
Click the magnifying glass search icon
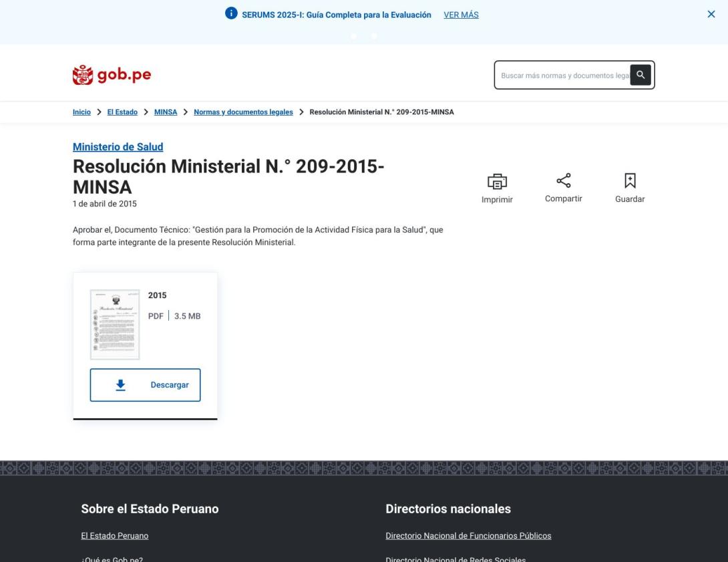click(x=641, y=75)
